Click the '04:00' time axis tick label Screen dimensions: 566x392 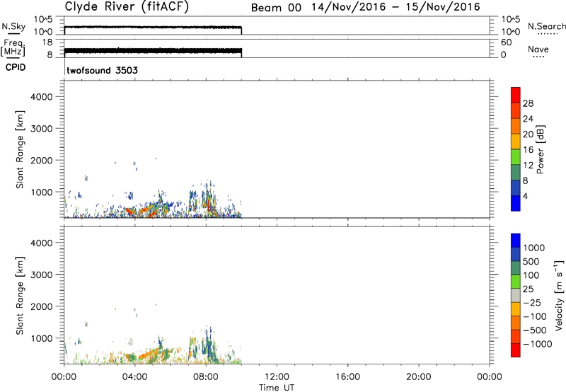click(x=135, y=377)
